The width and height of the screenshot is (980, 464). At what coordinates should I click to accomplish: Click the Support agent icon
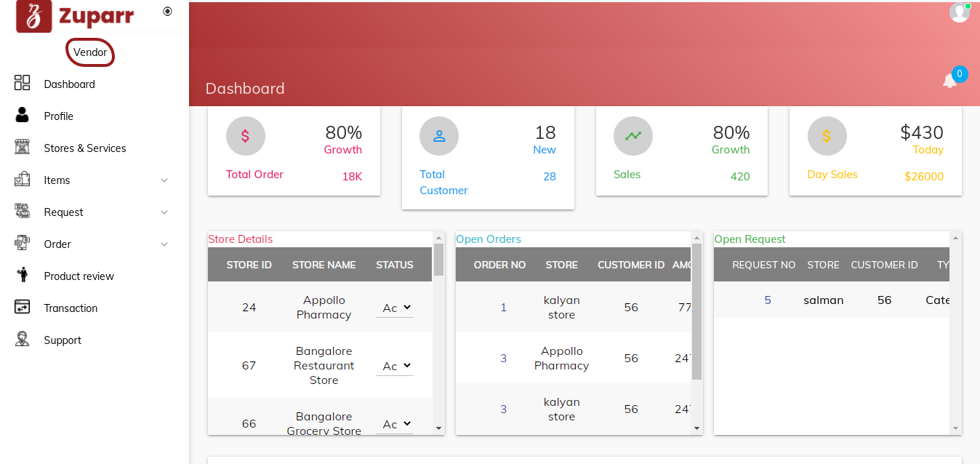click(23, 339)
